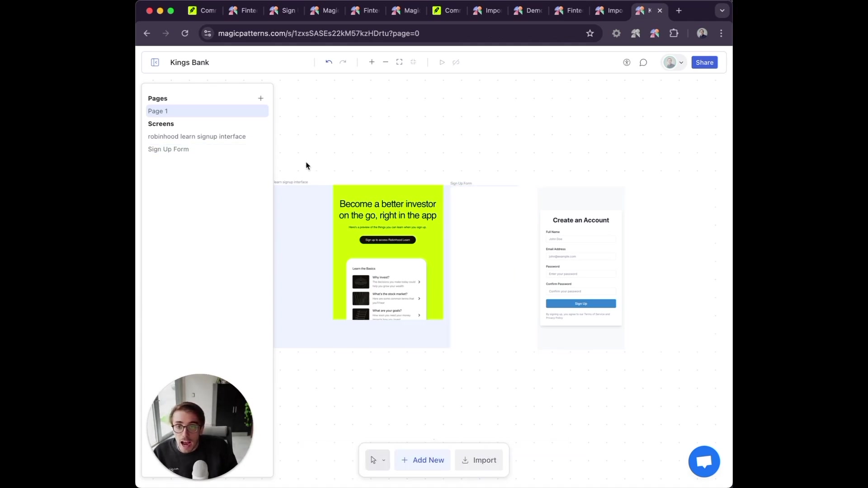Fit canvas to screen icon
Screen dimensions: 868x488
click(399, 62)
